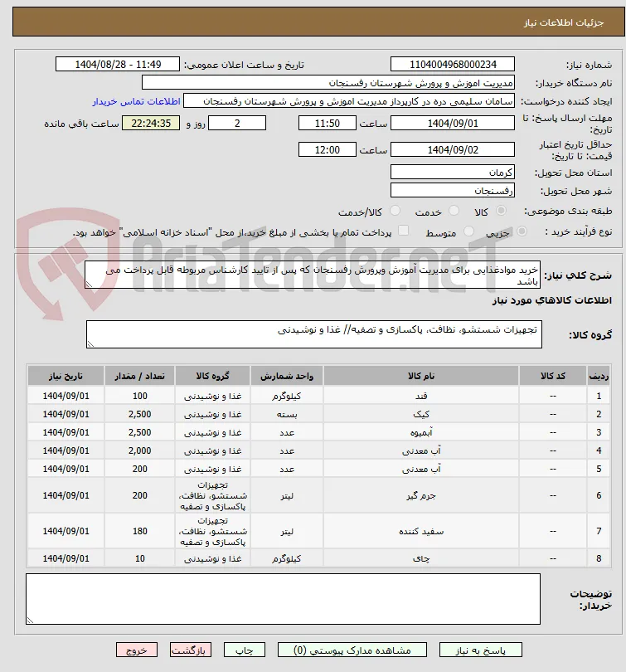
Task: Click the نام دستگاه خریدار field
Action: coord(328,83)
